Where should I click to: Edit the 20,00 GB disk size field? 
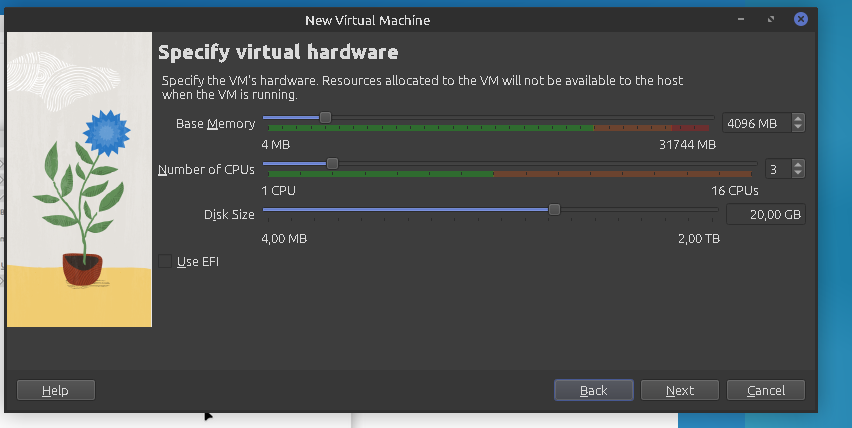(764, 215)
